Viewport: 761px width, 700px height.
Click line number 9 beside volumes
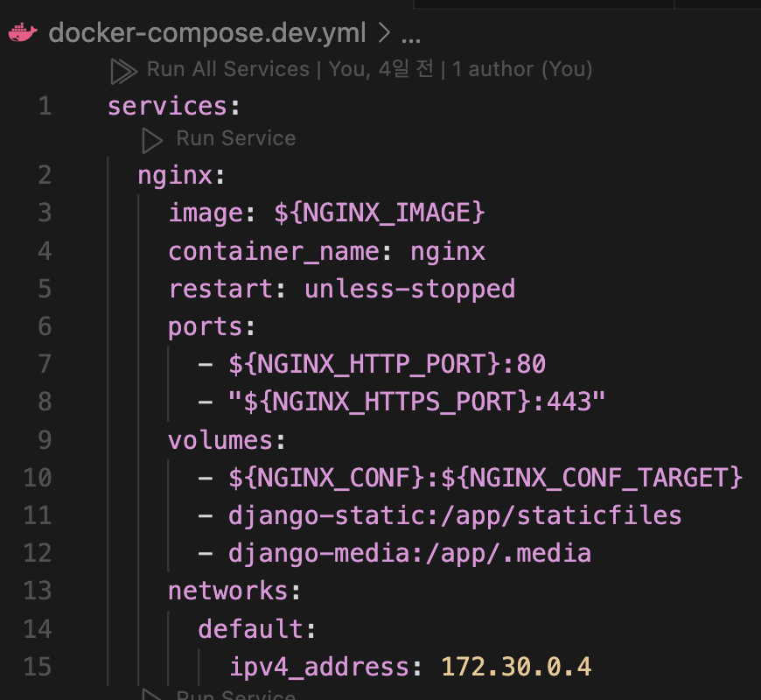click(x=45, y=440)
